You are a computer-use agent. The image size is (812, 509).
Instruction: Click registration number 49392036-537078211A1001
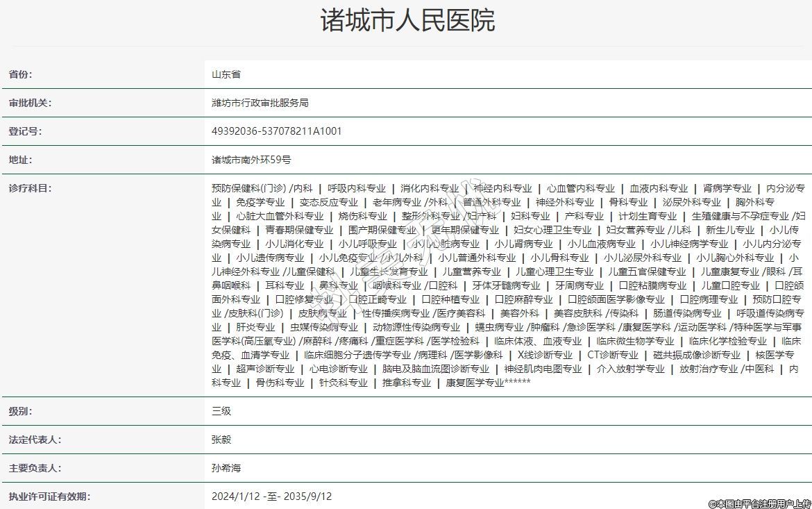click(276, 131)
